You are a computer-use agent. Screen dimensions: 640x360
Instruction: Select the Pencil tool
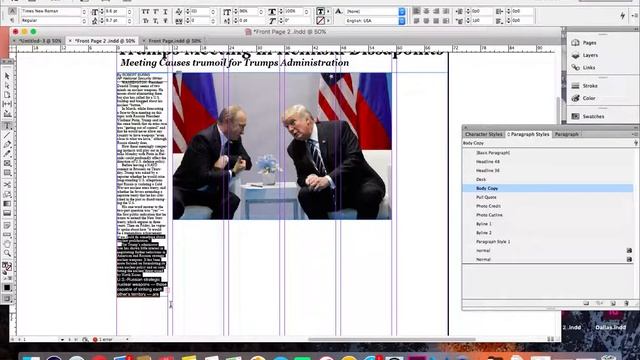click(x=7, y=154)
